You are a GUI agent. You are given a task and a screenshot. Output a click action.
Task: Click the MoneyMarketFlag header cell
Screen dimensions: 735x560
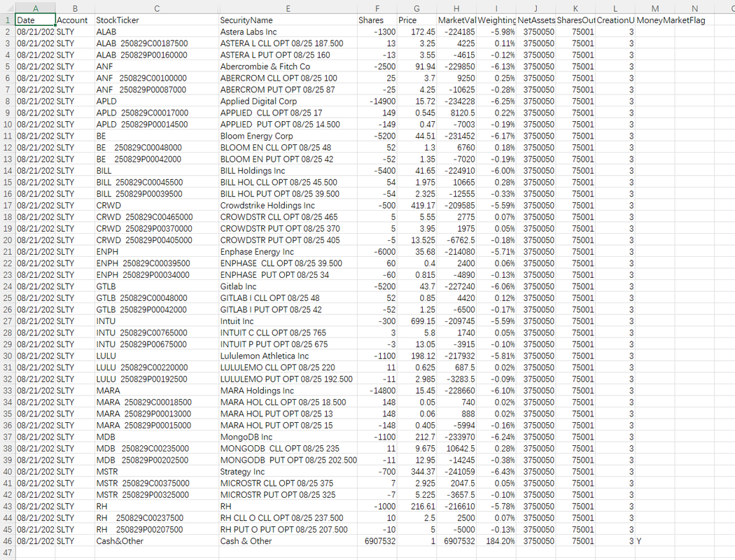(x=671, y=20)
